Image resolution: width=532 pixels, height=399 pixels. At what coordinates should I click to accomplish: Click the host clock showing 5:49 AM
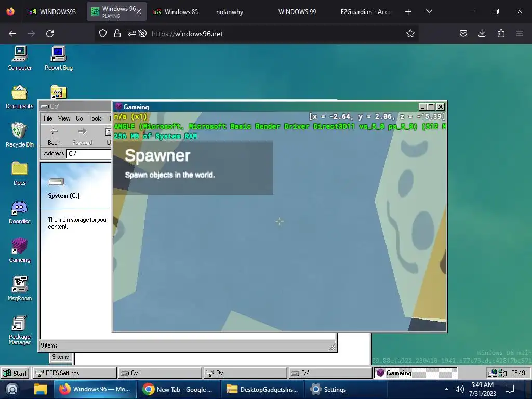[x=483, y=389]
